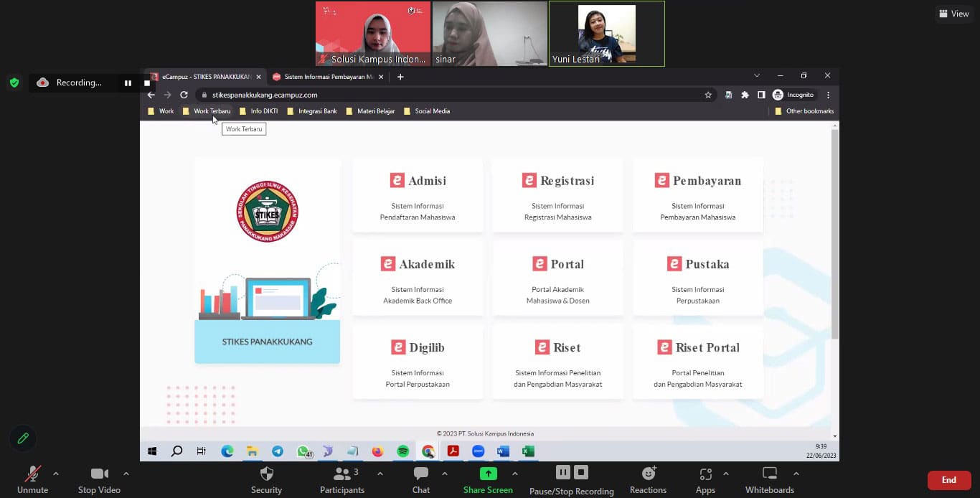Screen dimensions: 980x498
Task: Click the red End meeting button
Action: click(x=949, y=480)
